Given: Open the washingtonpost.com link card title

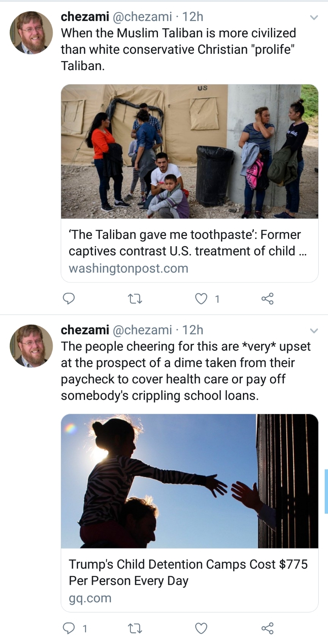Looking at the screenshot, I should click(187, 242).
